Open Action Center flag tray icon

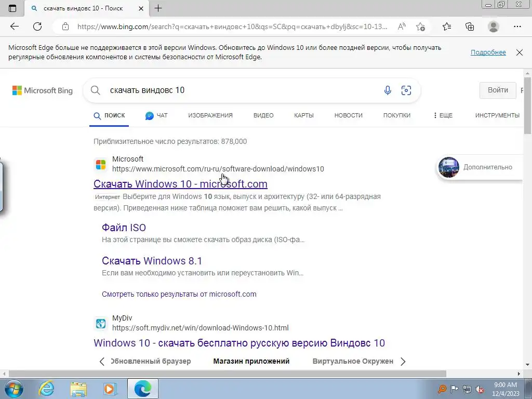point(454,389)
